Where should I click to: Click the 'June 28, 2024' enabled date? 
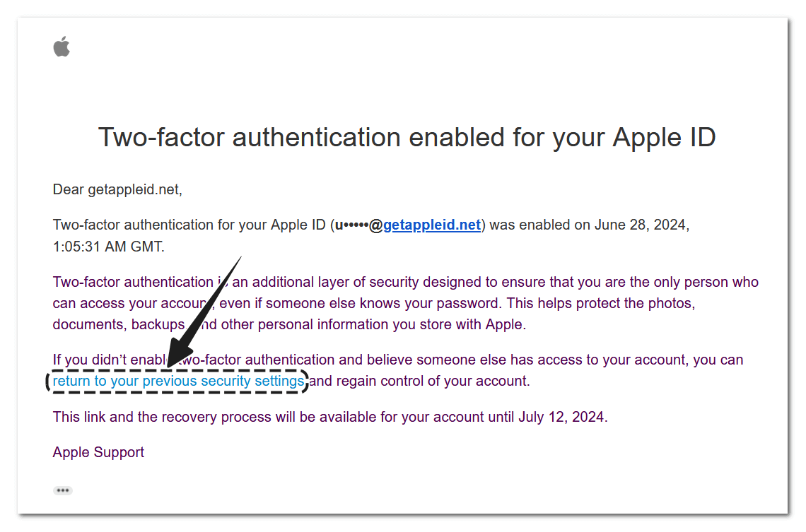coord(639,225)
